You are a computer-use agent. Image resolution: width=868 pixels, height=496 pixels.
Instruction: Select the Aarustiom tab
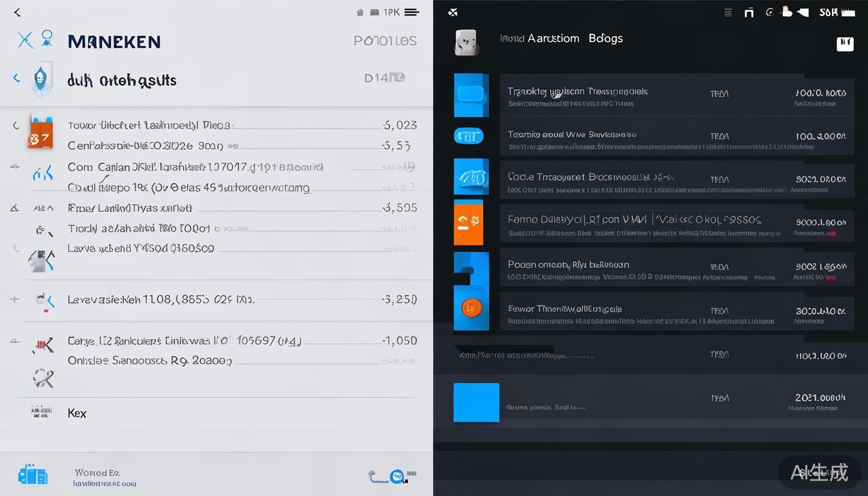coord(553,38)
